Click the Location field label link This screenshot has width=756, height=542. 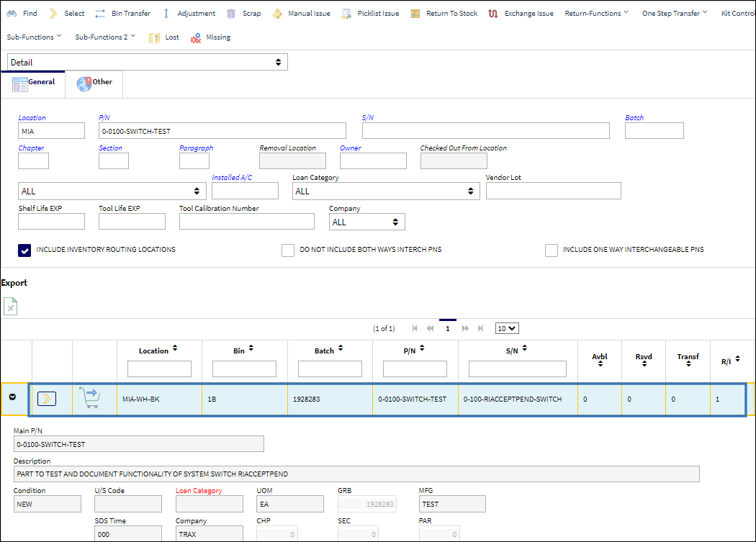[32, 117]
